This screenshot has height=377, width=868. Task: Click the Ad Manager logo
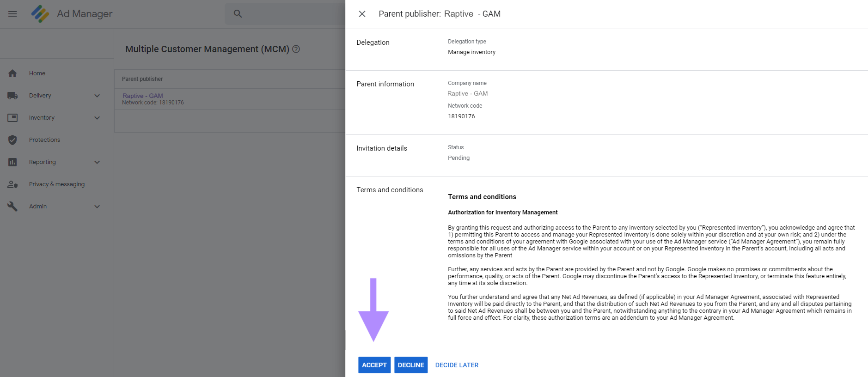click(40, 14)
